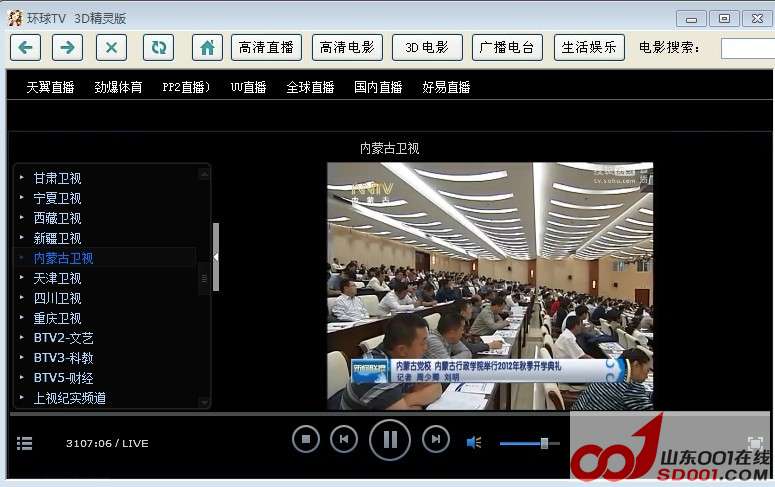Screen dimensions: 775x487
Task: Stop playback with the stop button
Action: tap(305, 439)
